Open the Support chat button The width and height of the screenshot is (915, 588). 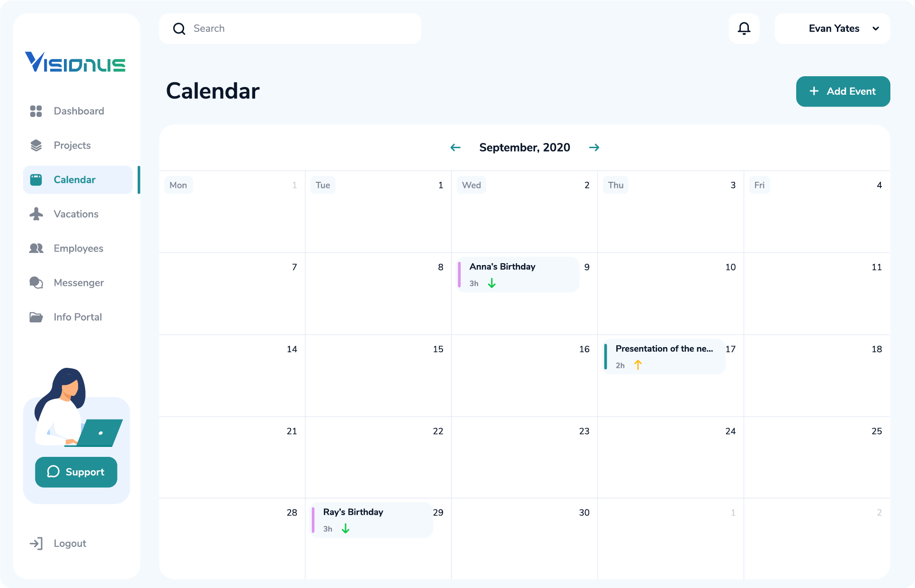point(76,472)
